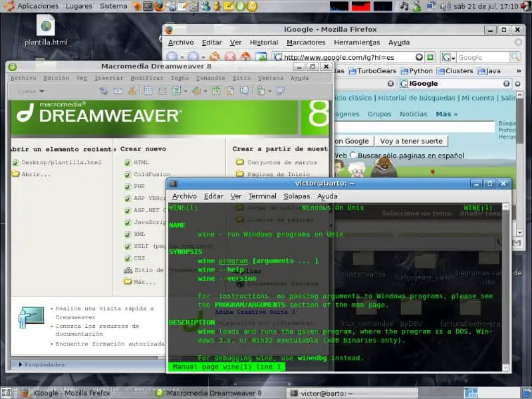Click the named anchor icon in Dreamweaver's toolbar
The width and height of the screenshot is (532, 399).
click(132, 90)
